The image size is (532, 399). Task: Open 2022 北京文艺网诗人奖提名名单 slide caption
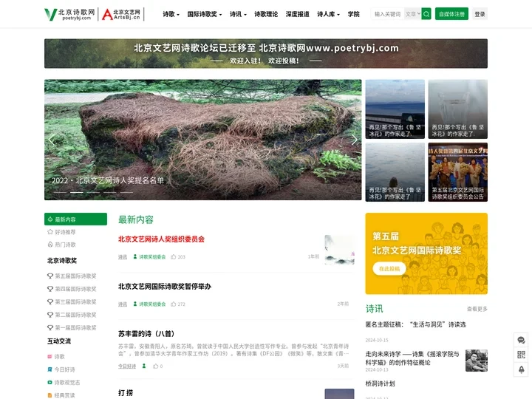click(x=108, y=180)
